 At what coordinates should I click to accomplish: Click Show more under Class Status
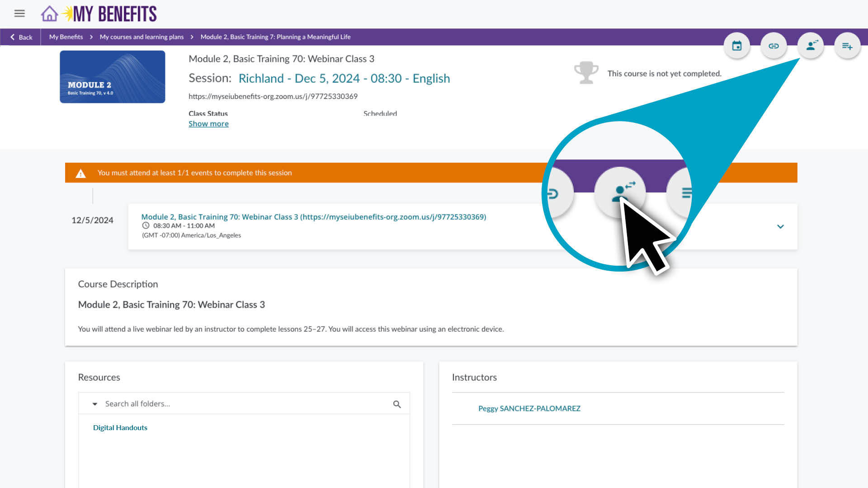tap(208, 123)
